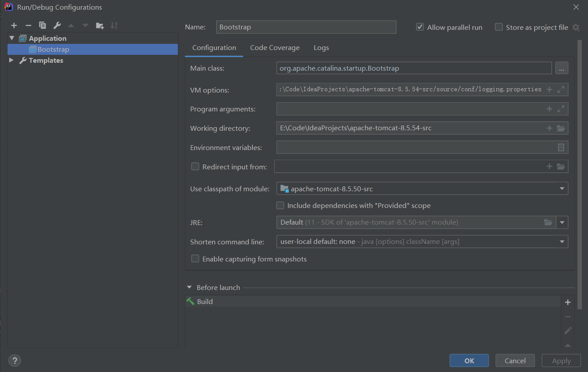588x372 pixels.
Task: Select the Bootstrap configuration in the tree
Action: pyautogui.click(x=92, y=49)
